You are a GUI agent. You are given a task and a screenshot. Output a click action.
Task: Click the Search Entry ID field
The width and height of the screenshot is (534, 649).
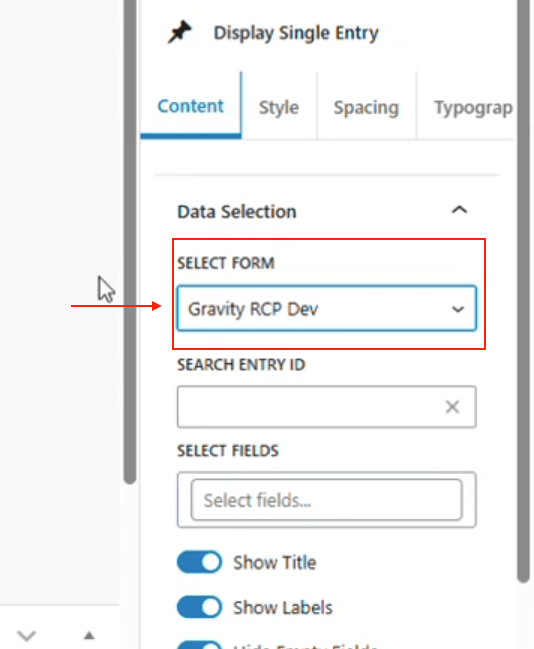327,407
